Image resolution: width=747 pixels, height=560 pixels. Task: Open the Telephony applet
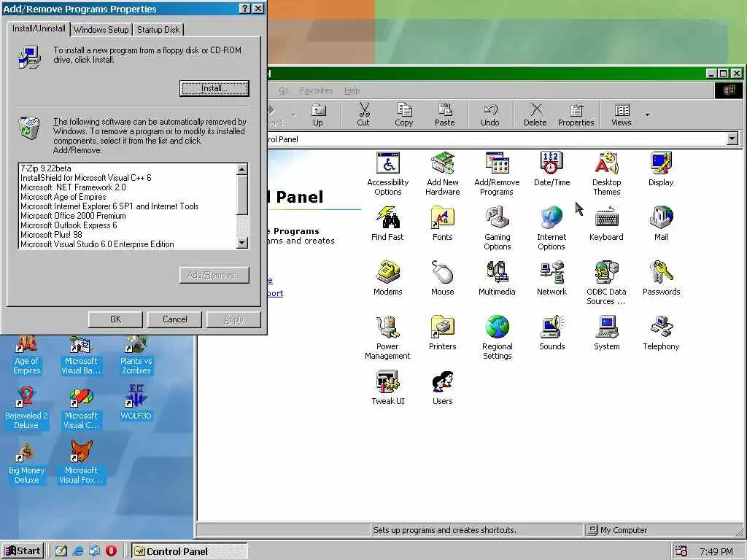click(x=661, y=333)
